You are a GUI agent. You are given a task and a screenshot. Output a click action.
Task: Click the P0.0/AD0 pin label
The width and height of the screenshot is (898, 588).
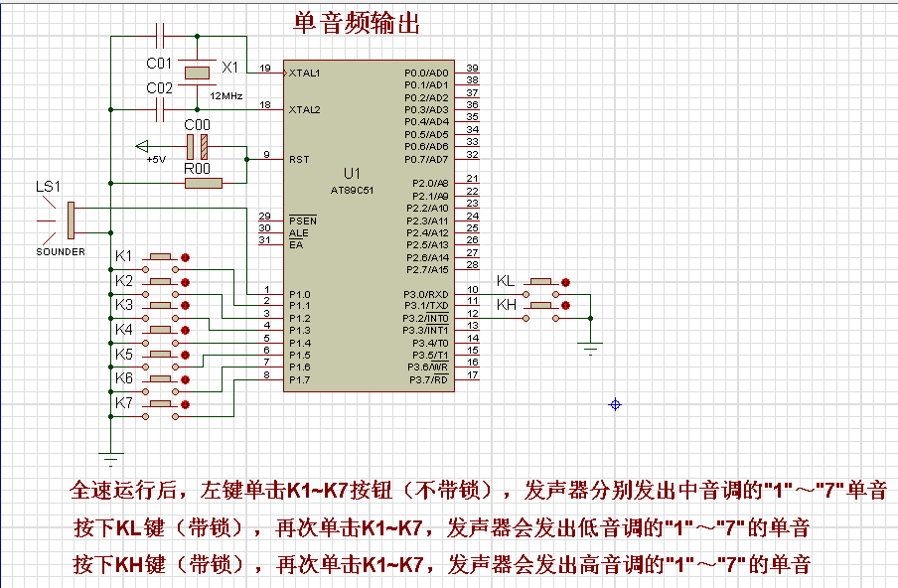[426, 73]
